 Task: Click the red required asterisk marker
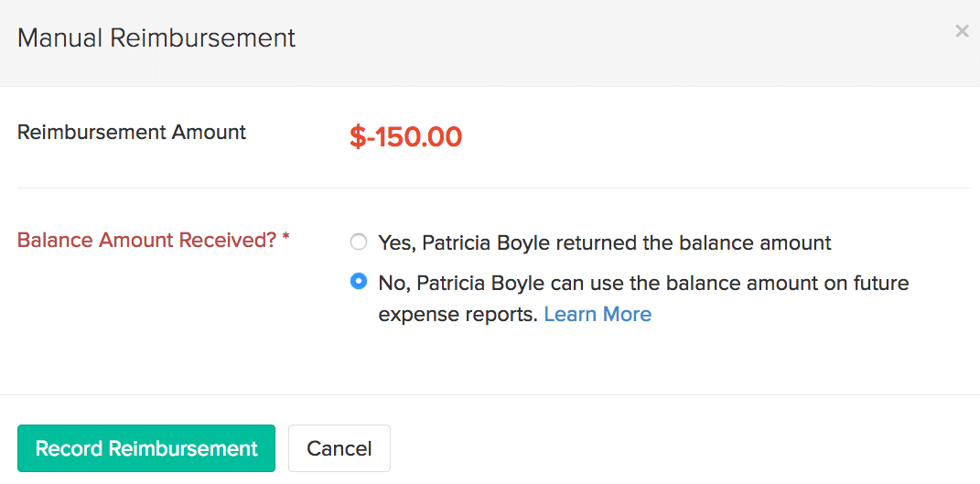[285, 239]
